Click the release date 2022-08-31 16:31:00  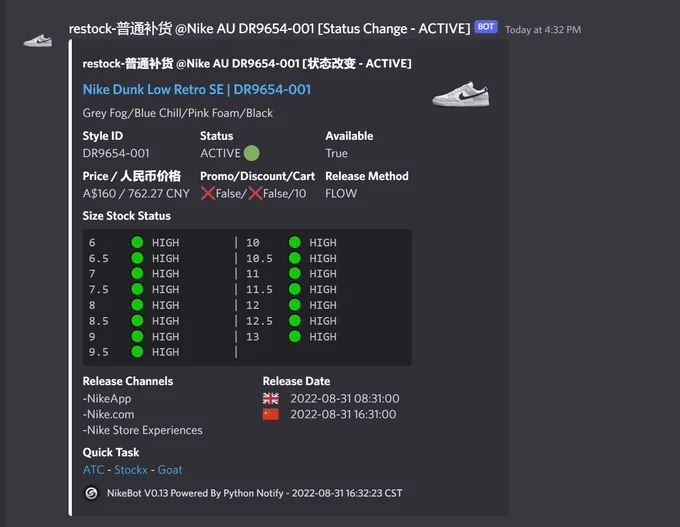point(343,414)
